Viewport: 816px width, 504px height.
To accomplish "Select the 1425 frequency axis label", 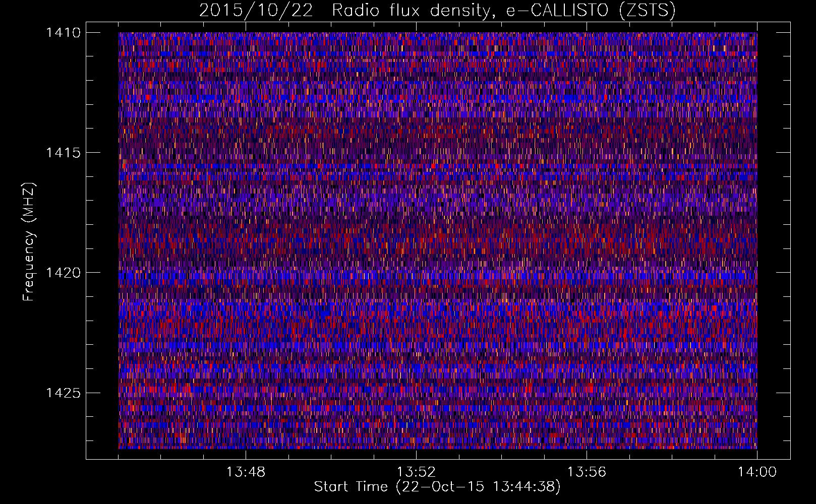I will click(63, 393).
